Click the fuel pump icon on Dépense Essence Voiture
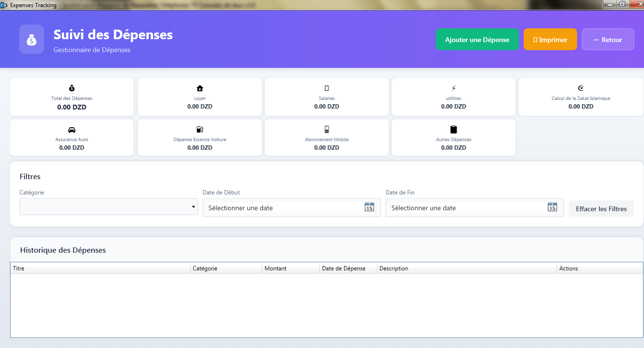 200,129
